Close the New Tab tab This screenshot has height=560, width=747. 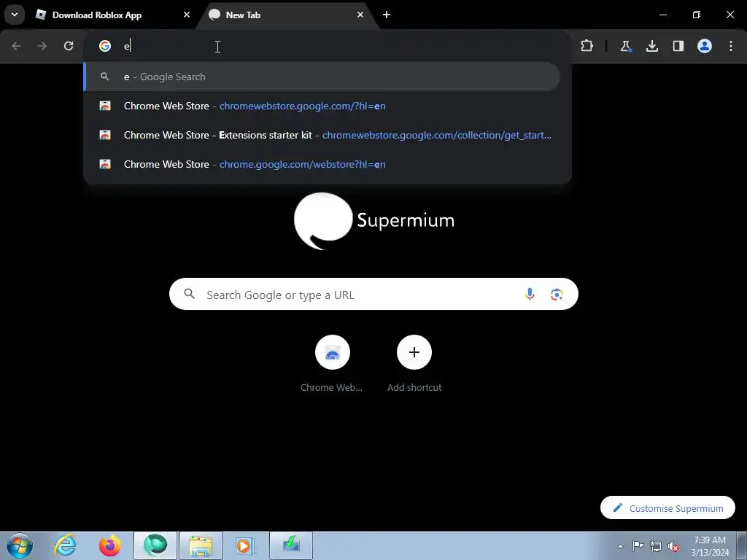[360, 15]
